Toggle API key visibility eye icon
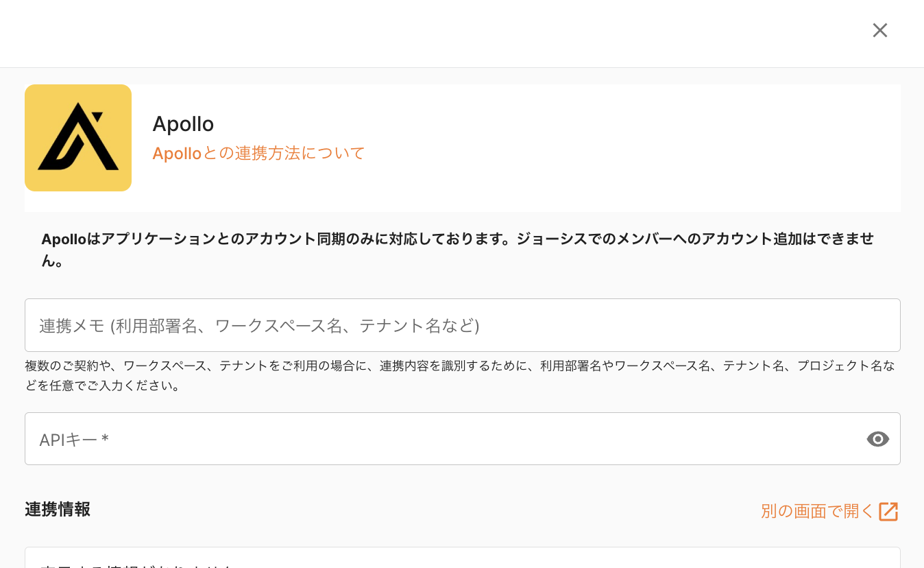The width and height of the screenshot is (924, 568). [x=877, y=439]
